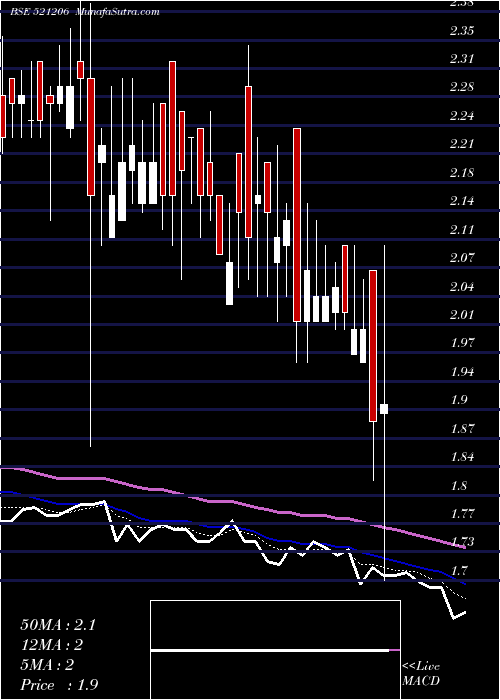Click the <<Live MACD label
500x700 pixels.
point(421,674)
